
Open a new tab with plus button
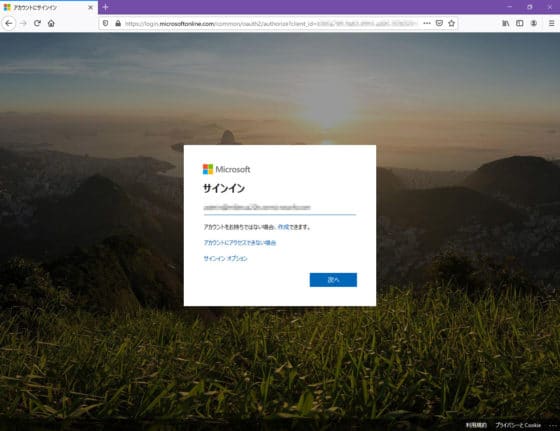105,7
